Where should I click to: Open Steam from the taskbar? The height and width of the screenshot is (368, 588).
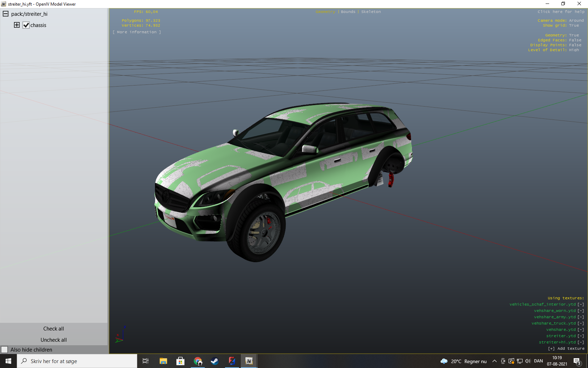coord(215,361)
